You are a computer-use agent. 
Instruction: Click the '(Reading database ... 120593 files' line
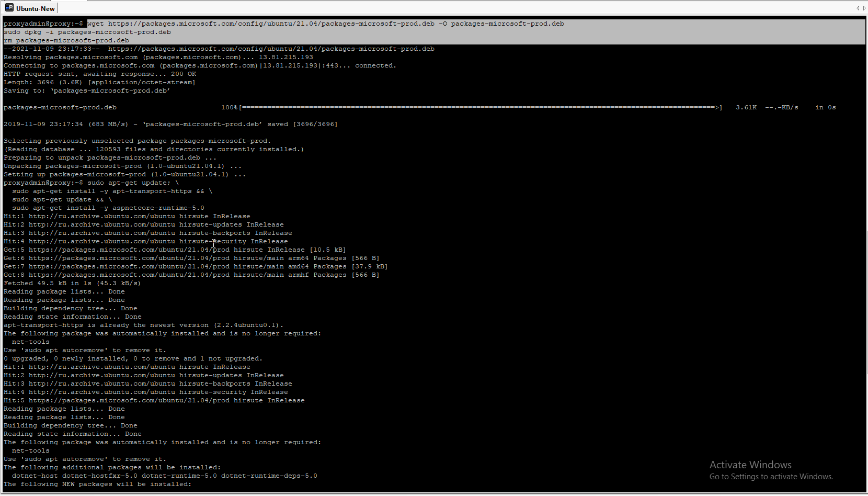point(154,149)
